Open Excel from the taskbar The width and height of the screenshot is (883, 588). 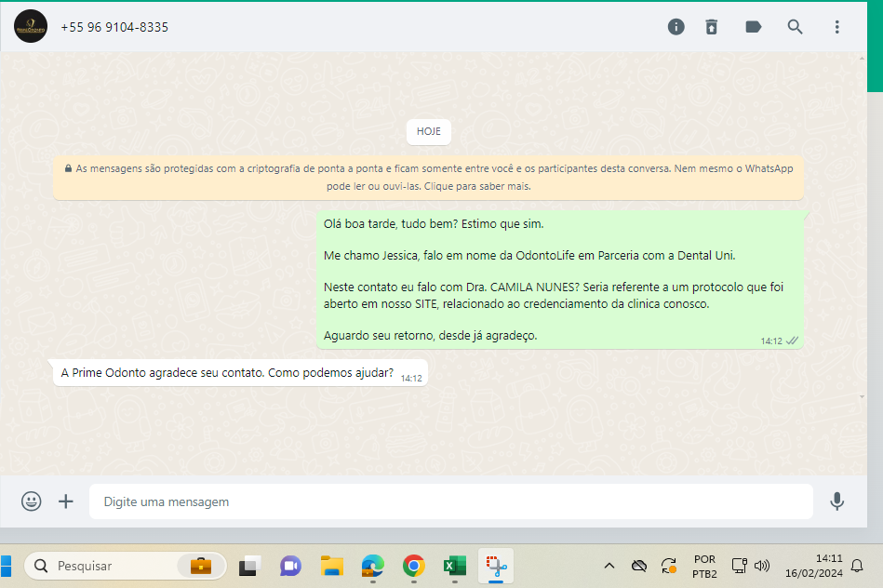(455, 566)
